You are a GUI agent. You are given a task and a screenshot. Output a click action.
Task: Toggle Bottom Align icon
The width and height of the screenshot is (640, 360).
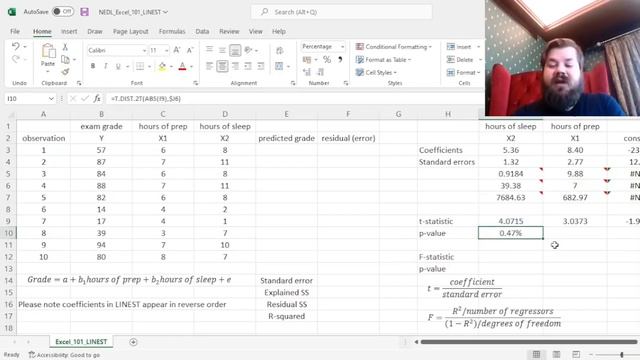click(235, 50)
